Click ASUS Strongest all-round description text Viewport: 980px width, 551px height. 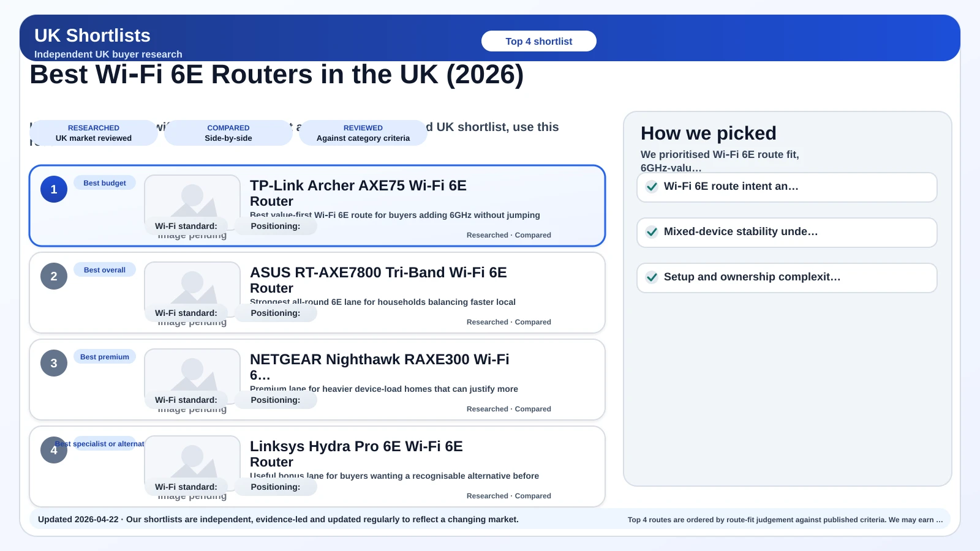click(383, 302)
